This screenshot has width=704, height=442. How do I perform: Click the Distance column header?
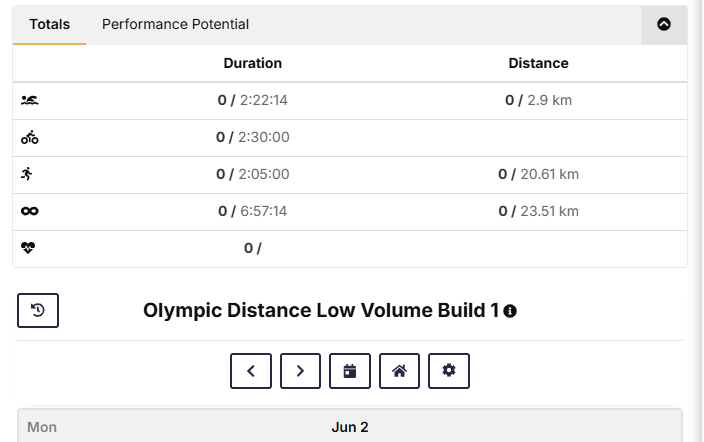[x=538, y=63]
